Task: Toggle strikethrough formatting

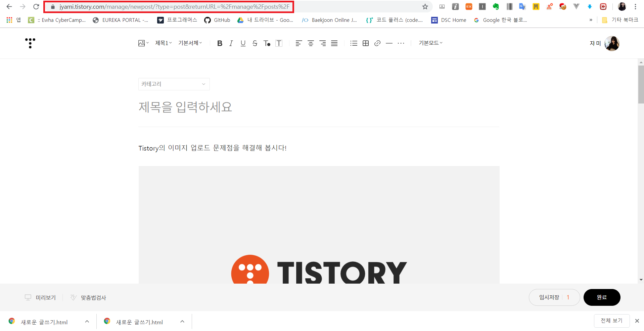Action: [x=255, y=43]
